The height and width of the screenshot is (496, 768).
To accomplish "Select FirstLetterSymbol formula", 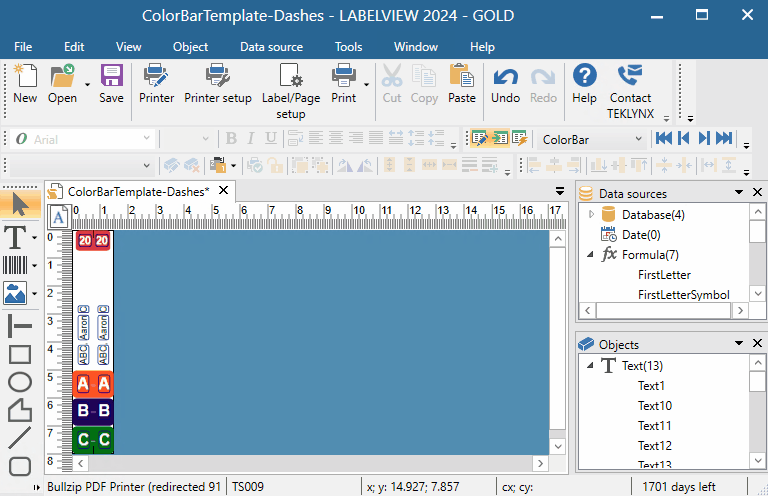I will click(684, 295).
